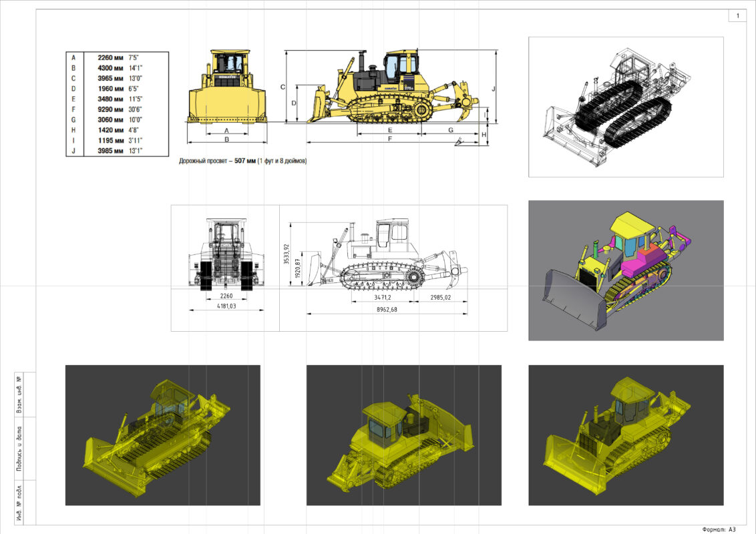Click the CAD line drawing side view
756x534 pixels.
387,254
